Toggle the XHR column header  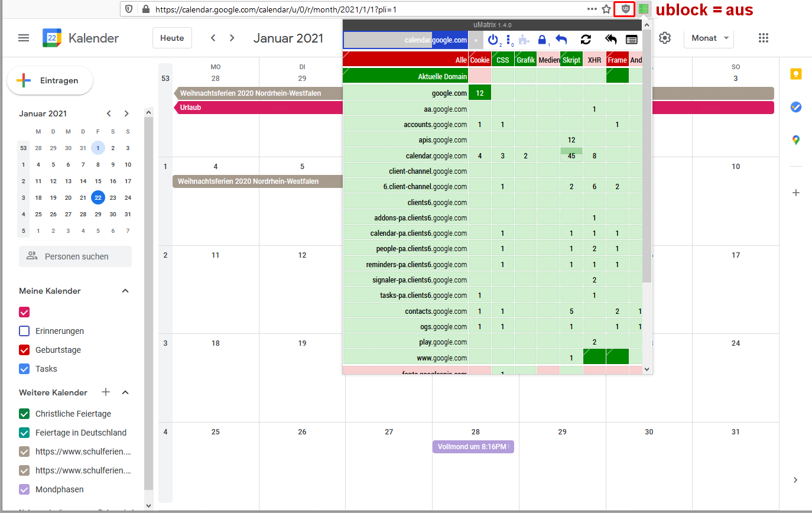click(x=595, y=60)
